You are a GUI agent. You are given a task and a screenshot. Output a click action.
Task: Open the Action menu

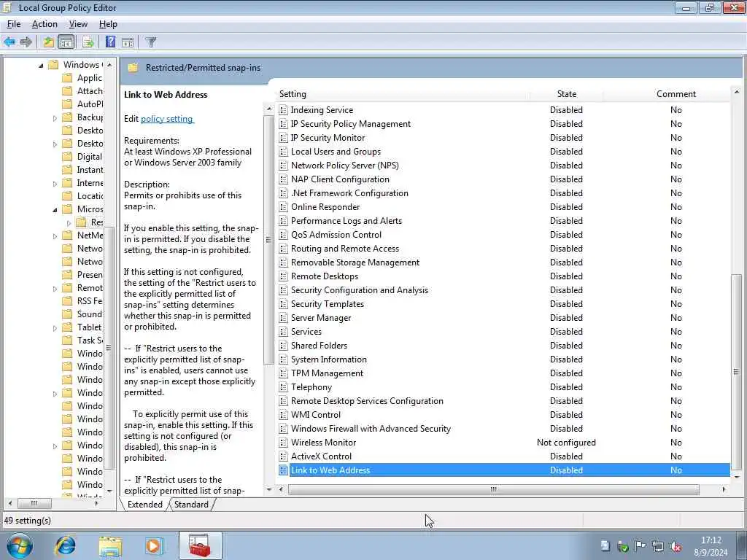44,24
